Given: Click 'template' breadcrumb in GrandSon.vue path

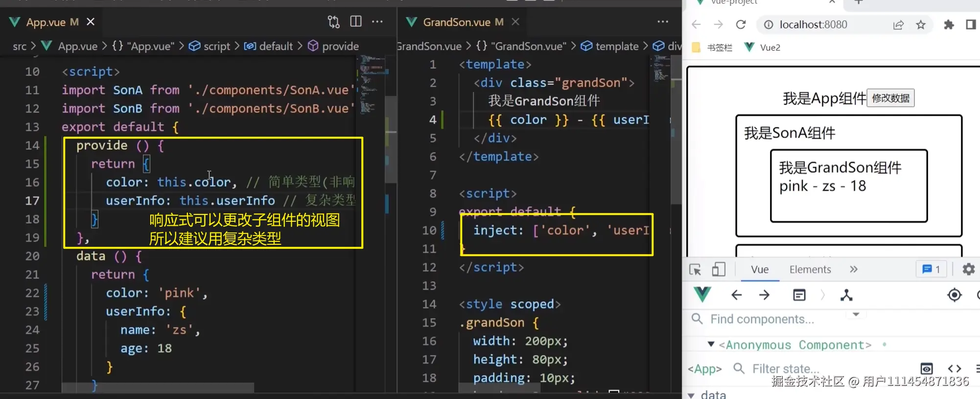Looking at the screenshot, I should (610, 47).
